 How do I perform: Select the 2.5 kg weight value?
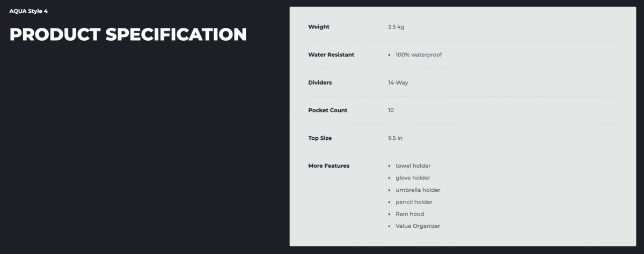396,27
